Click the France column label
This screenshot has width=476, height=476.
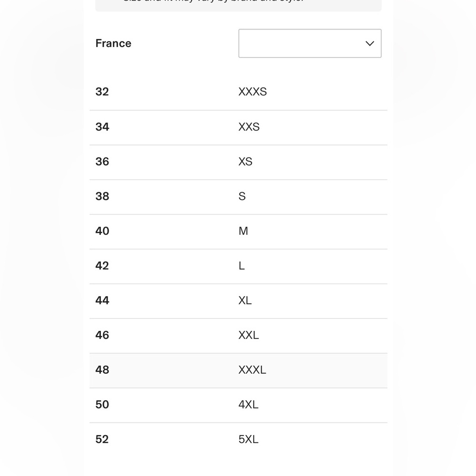[x=113, y=43]
